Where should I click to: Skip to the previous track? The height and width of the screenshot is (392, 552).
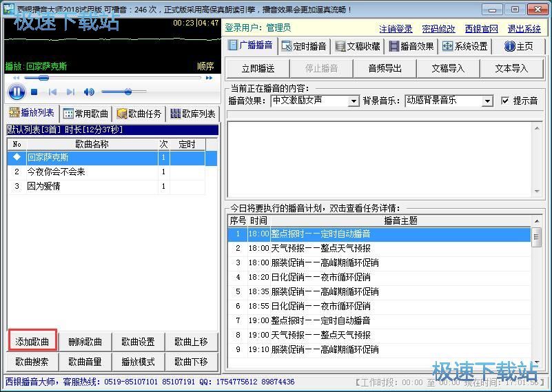point(52,92)
